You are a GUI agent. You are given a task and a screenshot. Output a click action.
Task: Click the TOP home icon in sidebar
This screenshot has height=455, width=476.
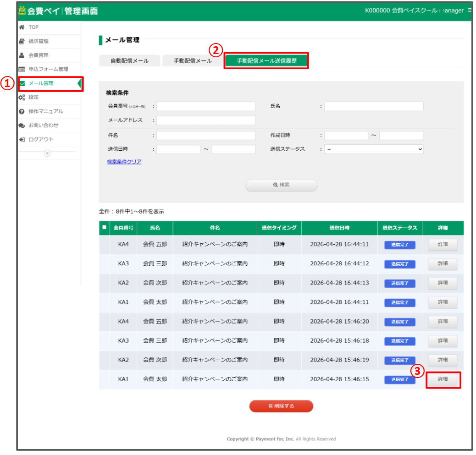[22, 27]
